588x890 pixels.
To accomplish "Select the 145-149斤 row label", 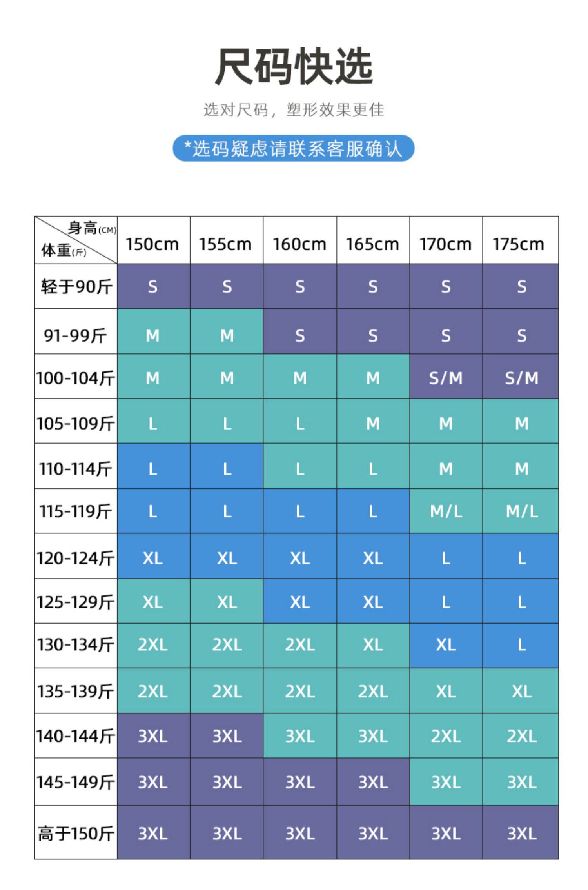I will 76,782.
